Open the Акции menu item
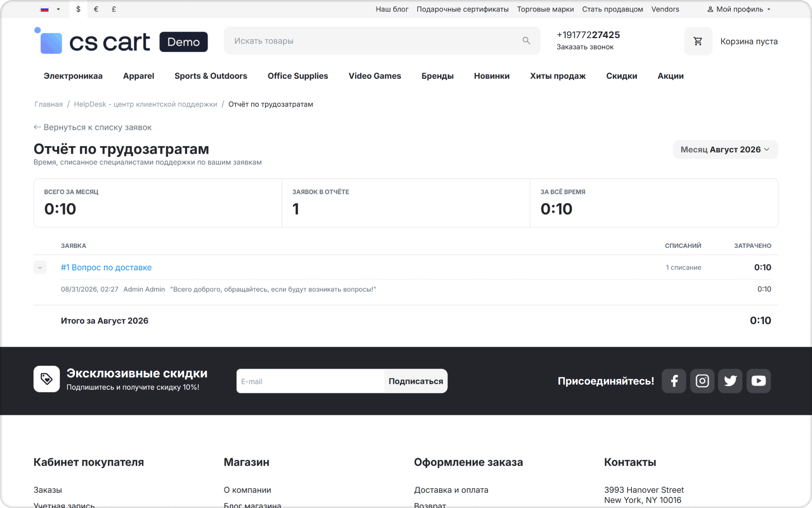This screenshot has width=812, height=508. click(x=670, y=76)
